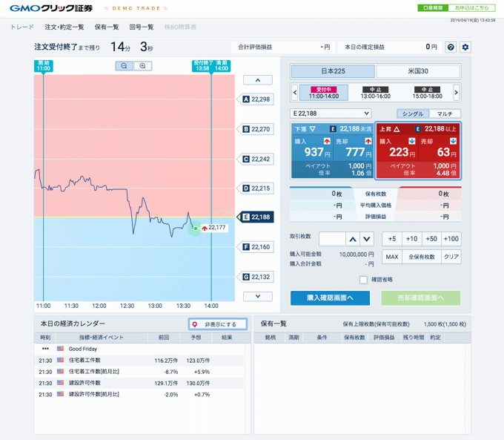Click the current price 22,177 marker
The width and height of the screenshot is (504, 440).
tap(215, 228)
